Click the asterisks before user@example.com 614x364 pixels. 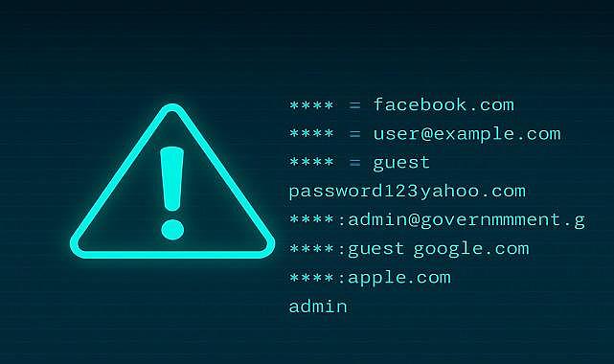point(311,133)
